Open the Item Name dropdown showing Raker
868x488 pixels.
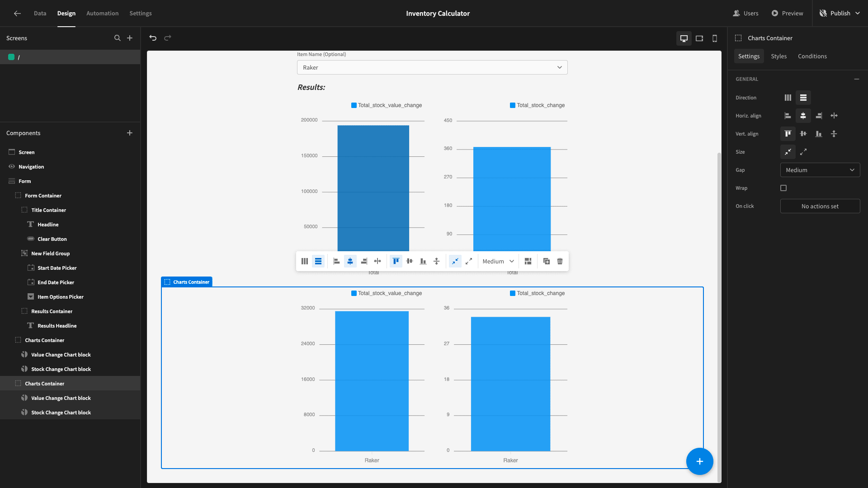tap(432, 67)
